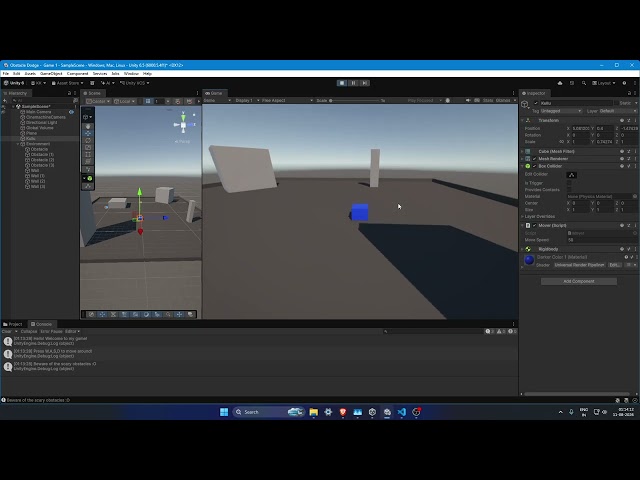Image resolution: width=640 pixels, height=480 pixels.
Task: Open the Window menu
Action: point(131,74)
